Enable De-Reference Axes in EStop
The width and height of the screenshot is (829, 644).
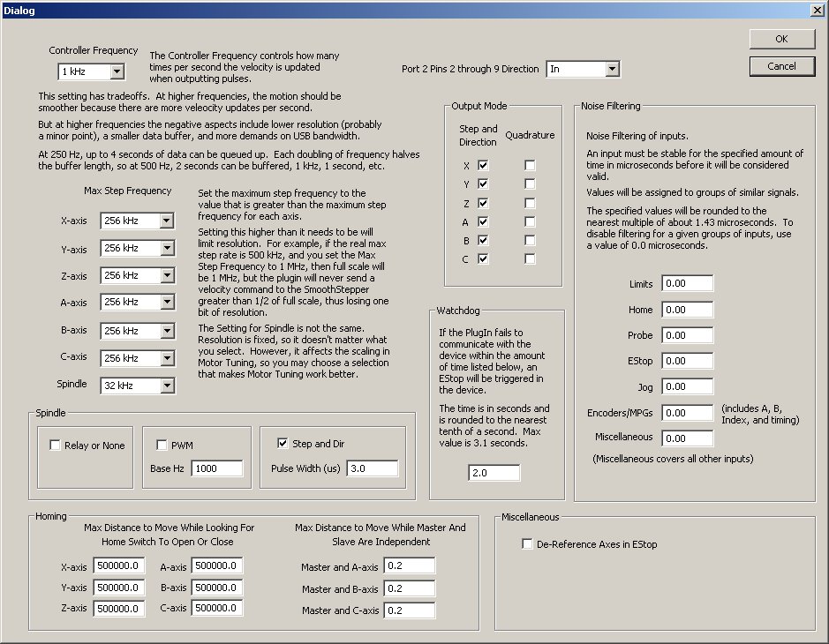pos(528,544)
